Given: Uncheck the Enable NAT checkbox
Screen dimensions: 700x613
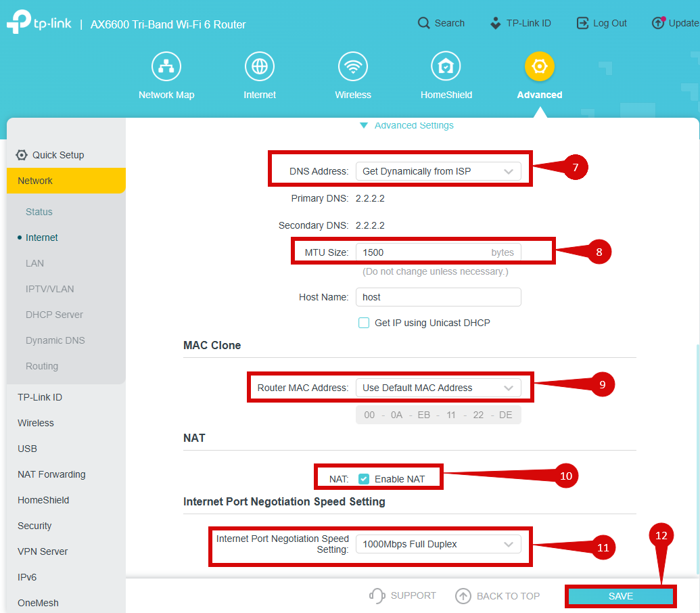Looking at the screenshot, I should tap(364, 479).
